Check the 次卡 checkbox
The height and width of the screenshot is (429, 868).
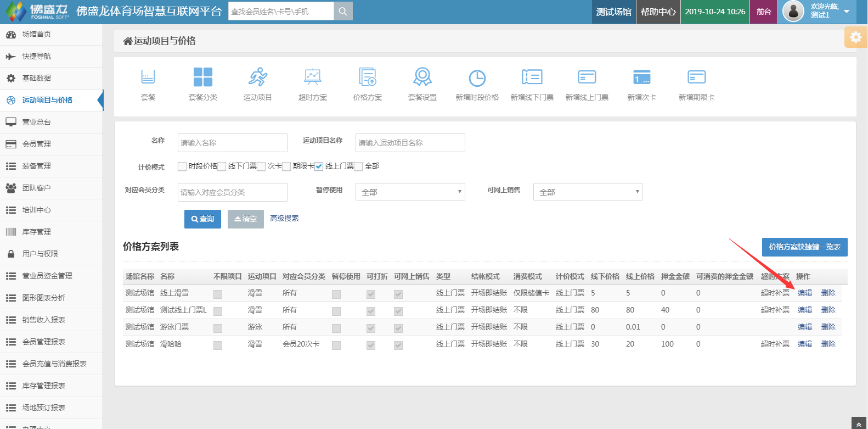[261, 166]
